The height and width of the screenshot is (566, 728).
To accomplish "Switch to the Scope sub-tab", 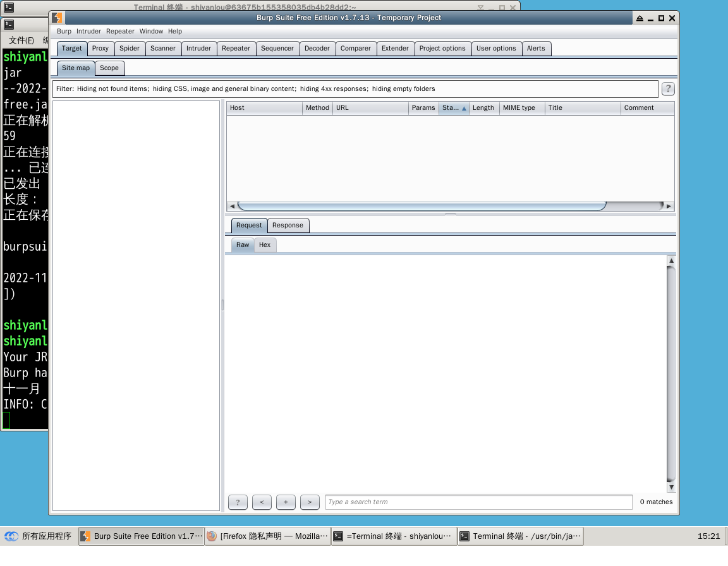I will [109, 68].
